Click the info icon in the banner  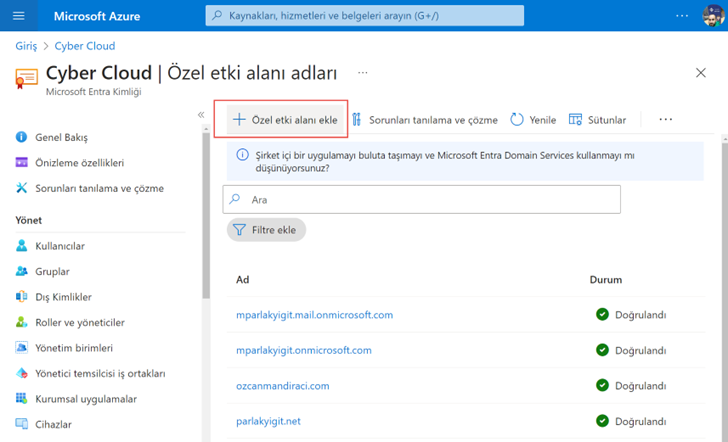click(242, 155)
